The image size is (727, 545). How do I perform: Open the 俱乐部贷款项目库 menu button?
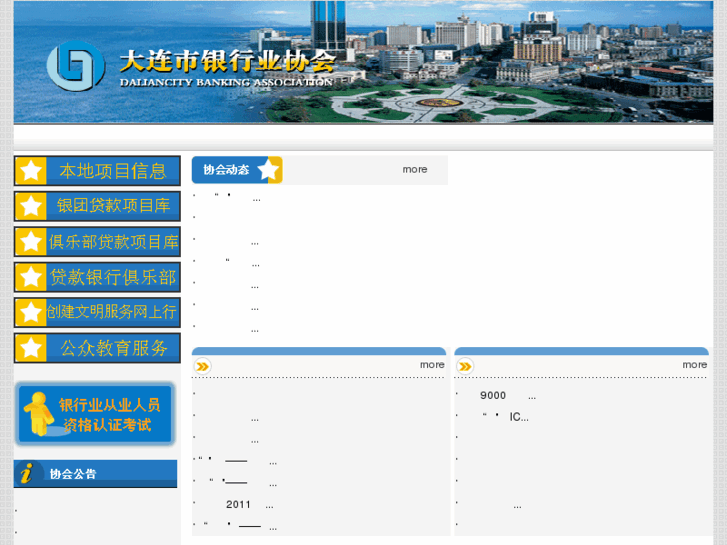pos(97,241)
